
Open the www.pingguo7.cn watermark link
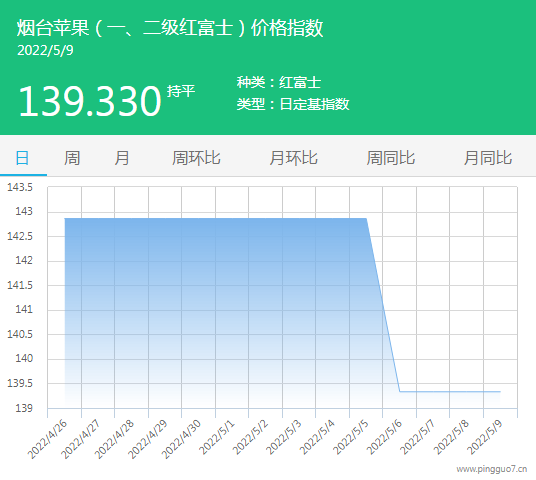pos(492,469)
